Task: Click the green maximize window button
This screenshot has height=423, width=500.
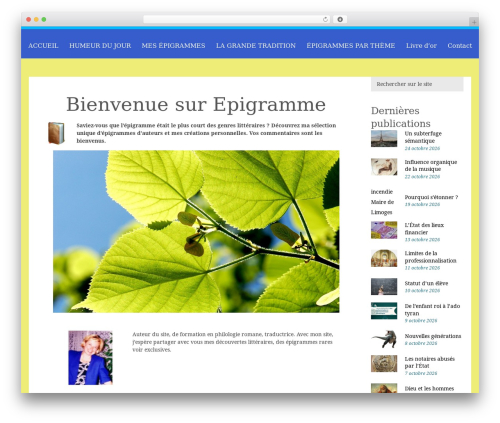Action: pyautogui.click(x=44, y=20)
